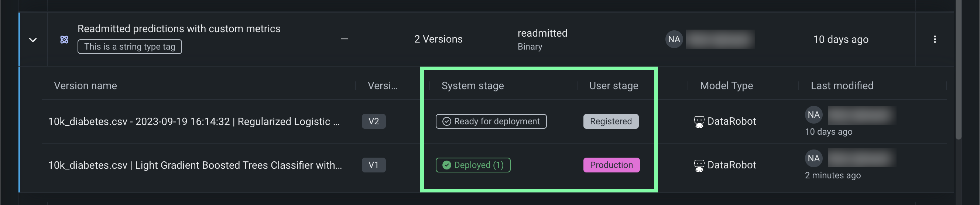Screen dimensions: 980x205
Task: Select the 'This is a string type tag' label
Action: [129, 47]
